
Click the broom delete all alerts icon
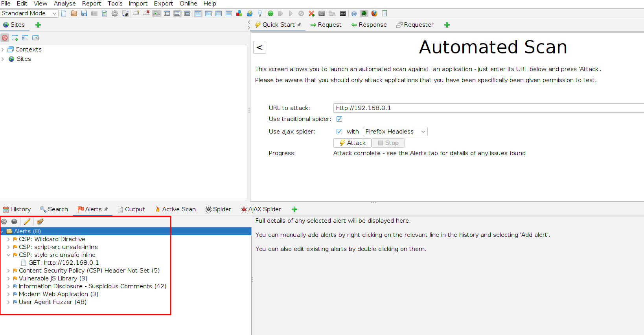pos(40,222)
